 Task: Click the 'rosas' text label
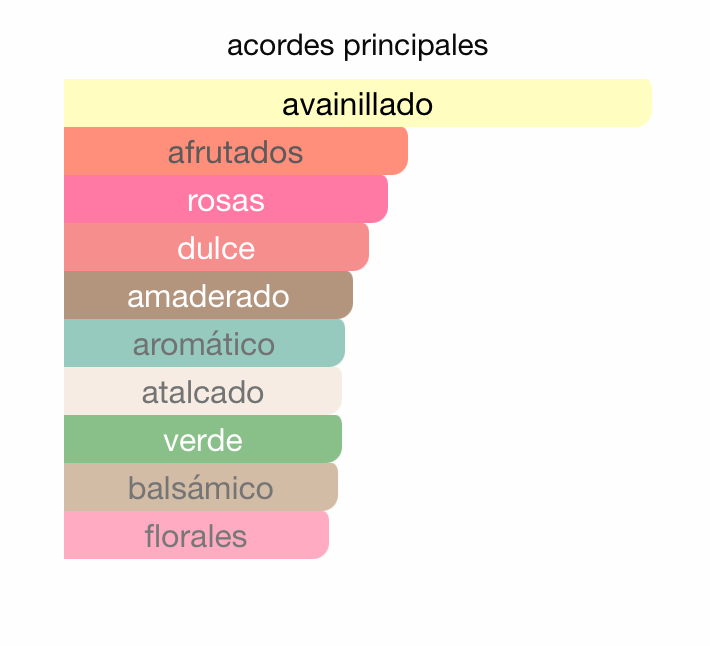(226, 200)
